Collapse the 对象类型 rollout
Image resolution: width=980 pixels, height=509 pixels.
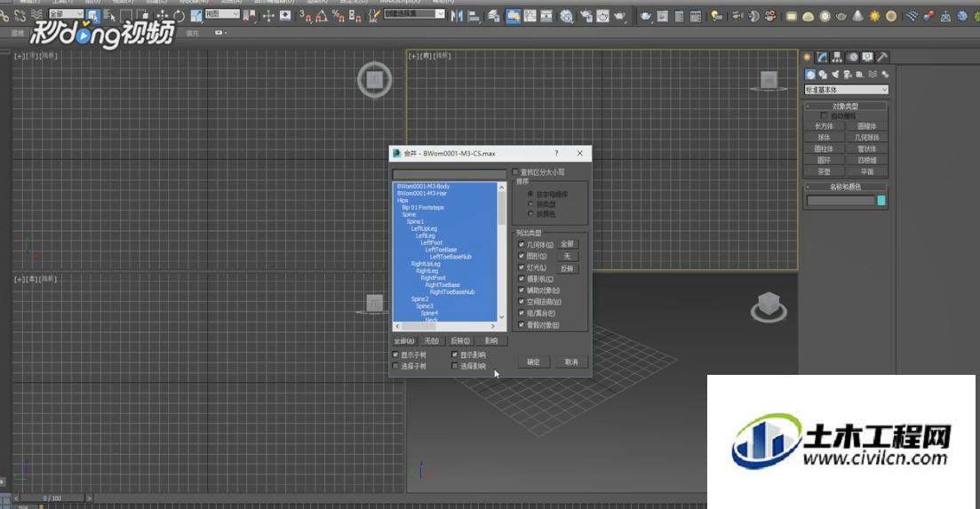tap(846, 107)
